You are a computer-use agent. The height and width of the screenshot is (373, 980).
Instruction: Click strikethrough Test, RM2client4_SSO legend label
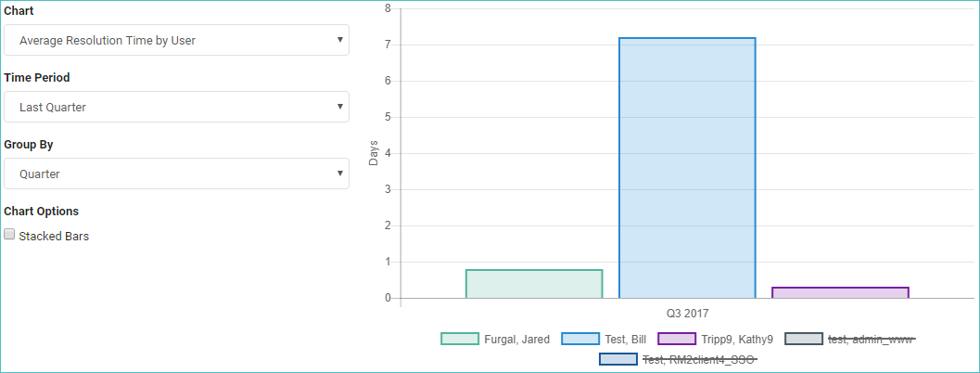[x=700, y=359]
